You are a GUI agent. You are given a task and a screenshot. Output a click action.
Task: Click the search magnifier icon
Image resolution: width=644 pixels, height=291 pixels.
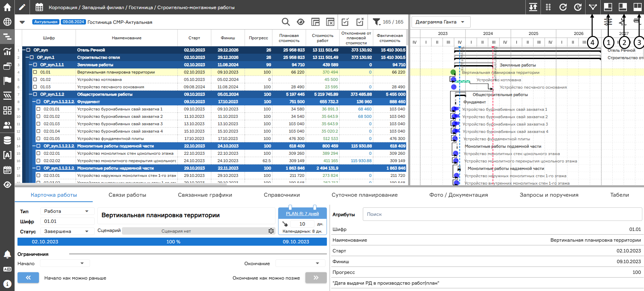(286, 22)
